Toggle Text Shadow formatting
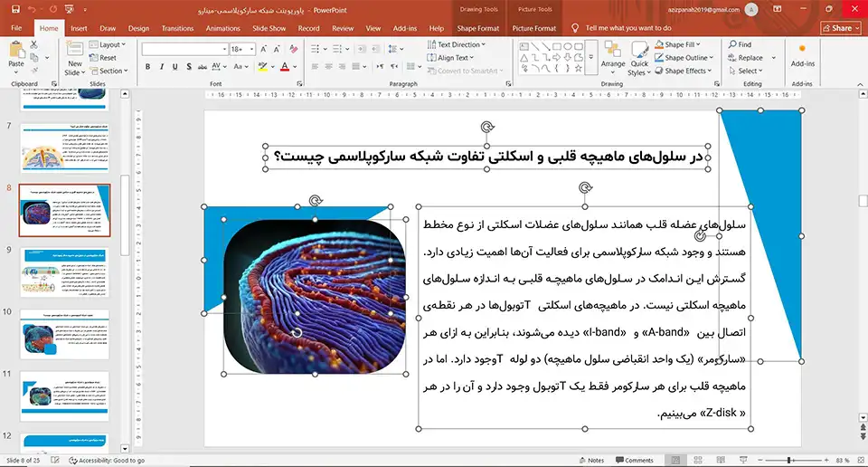 189,66
